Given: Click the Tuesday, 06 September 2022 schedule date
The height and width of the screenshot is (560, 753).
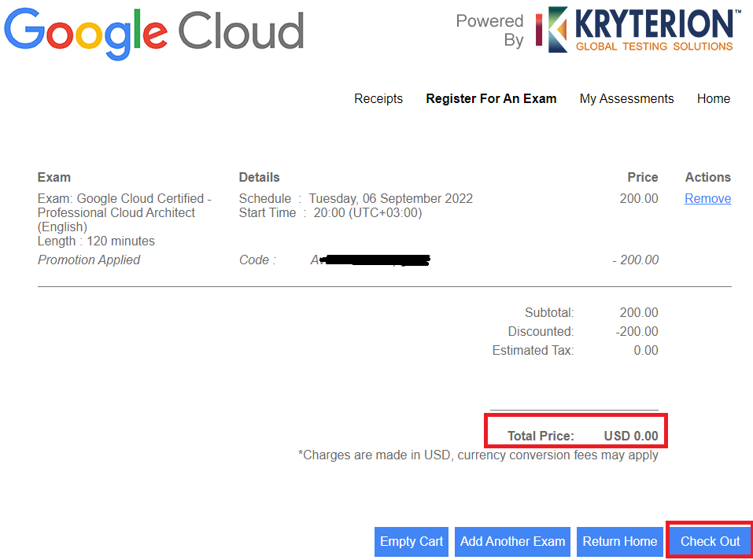Looking at the screenshot, I should pyautogui.click(x=390, y=198).
